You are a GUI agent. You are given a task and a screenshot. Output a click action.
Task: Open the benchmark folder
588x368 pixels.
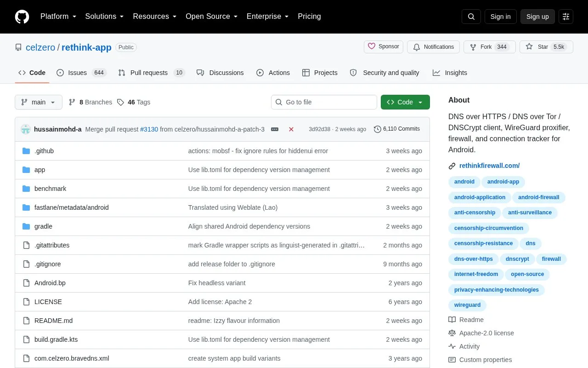pos(51,189)
